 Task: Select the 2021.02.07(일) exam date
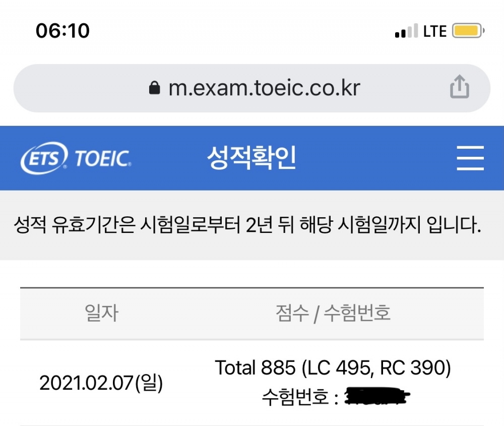coord(101,383)
